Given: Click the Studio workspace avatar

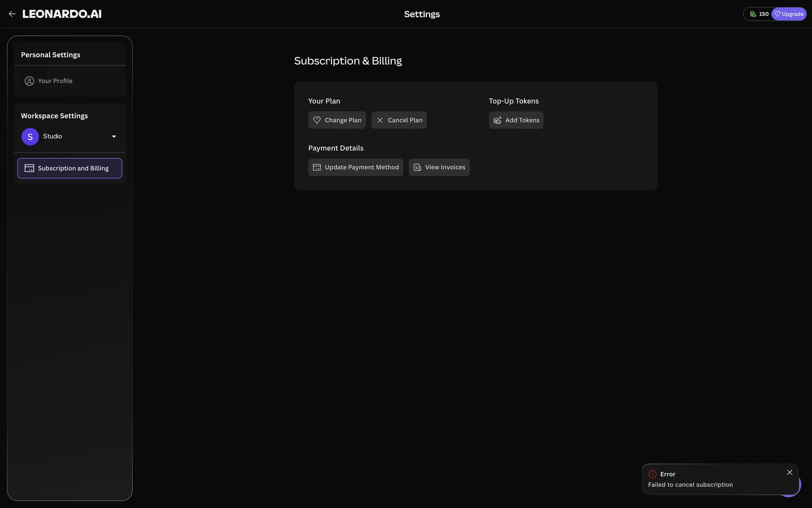Looking at the screenshot, I should (x=30, y=137).
